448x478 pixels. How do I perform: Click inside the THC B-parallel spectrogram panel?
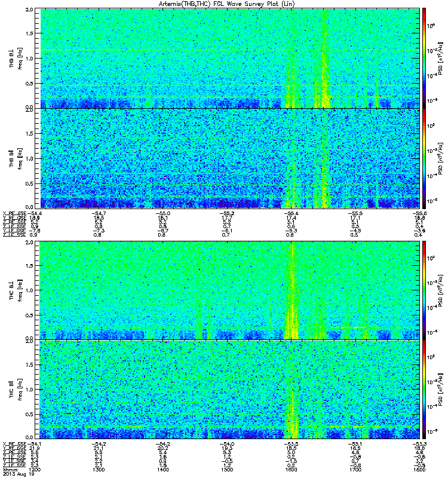(227, 390)
